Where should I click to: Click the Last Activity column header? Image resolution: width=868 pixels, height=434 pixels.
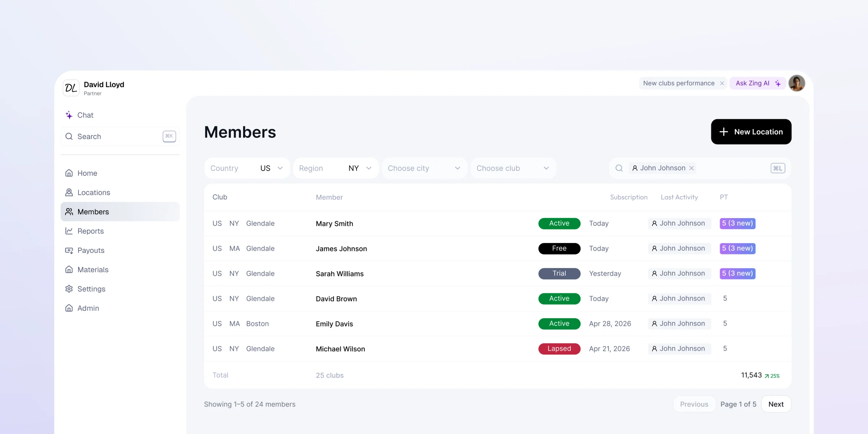(x=679, y=197)
